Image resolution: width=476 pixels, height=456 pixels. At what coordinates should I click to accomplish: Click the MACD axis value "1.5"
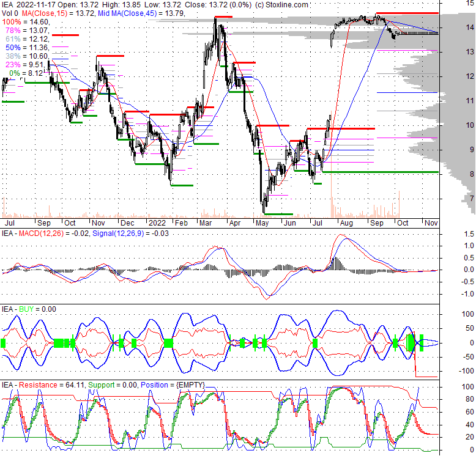(x=469, y=234)
